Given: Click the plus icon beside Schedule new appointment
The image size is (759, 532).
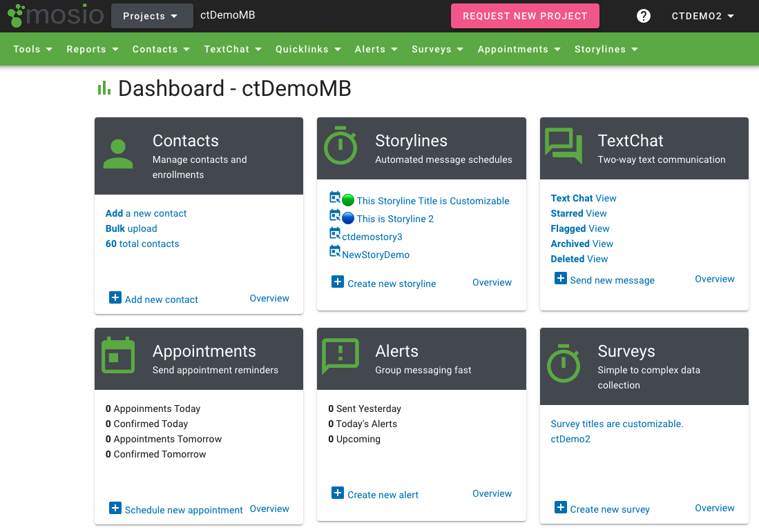Looking at the screenshot, I should point(115,509).
